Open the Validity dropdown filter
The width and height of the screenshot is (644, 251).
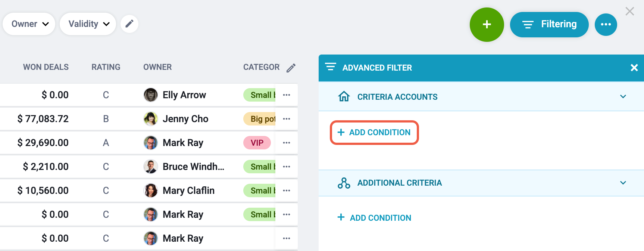tap(88, 24)
